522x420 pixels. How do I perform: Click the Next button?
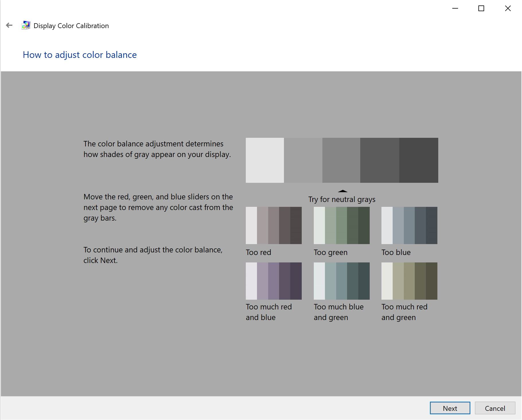(x=450, y=408)
